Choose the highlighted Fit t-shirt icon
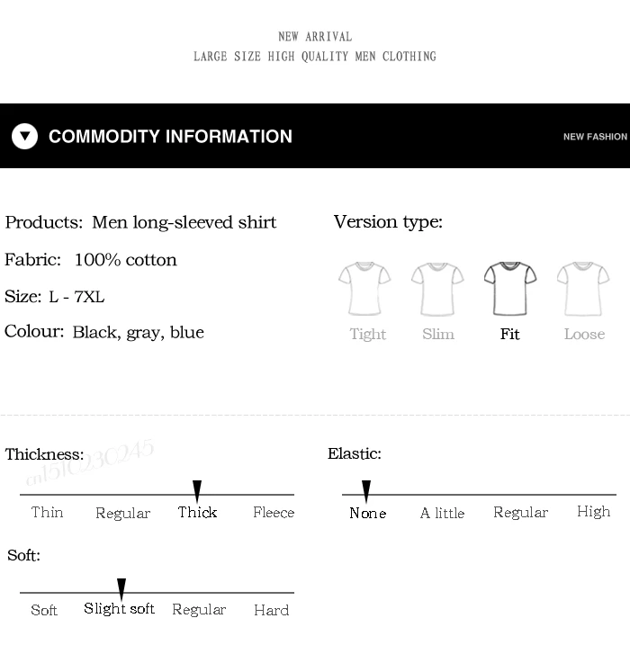This screenshot has width=630, height=672. 510,289
